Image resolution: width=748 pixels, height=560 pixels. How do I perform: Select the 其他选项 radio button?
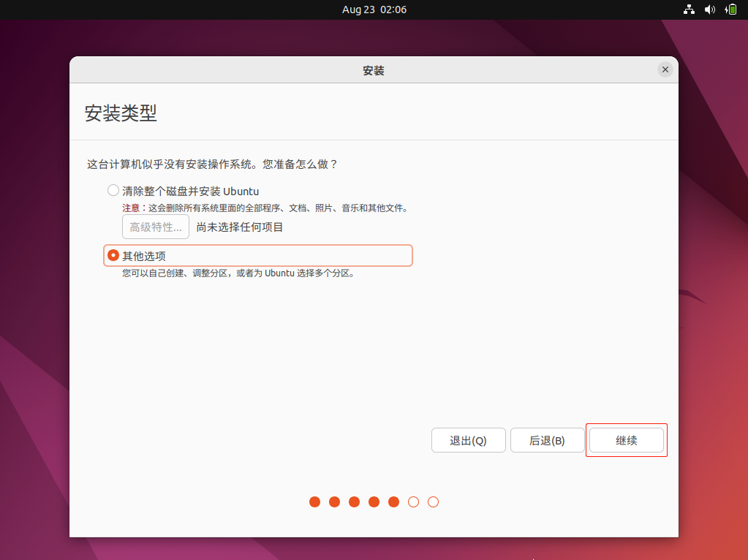(113, 255)
